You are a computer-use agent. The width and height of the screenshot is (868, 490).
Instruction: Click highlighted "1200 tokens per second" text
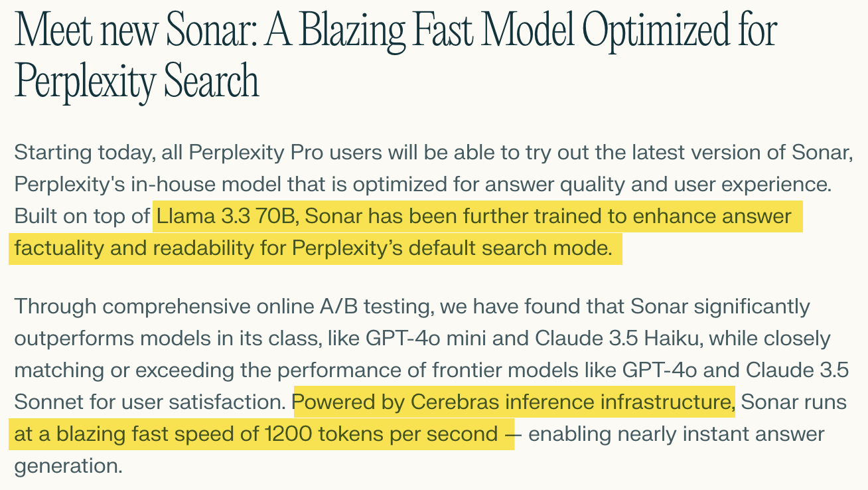click(381, 434)
